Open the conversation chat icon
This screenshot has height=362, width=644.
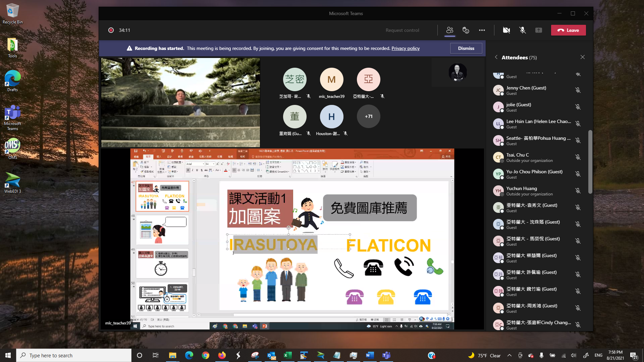[x=466, y=30]
